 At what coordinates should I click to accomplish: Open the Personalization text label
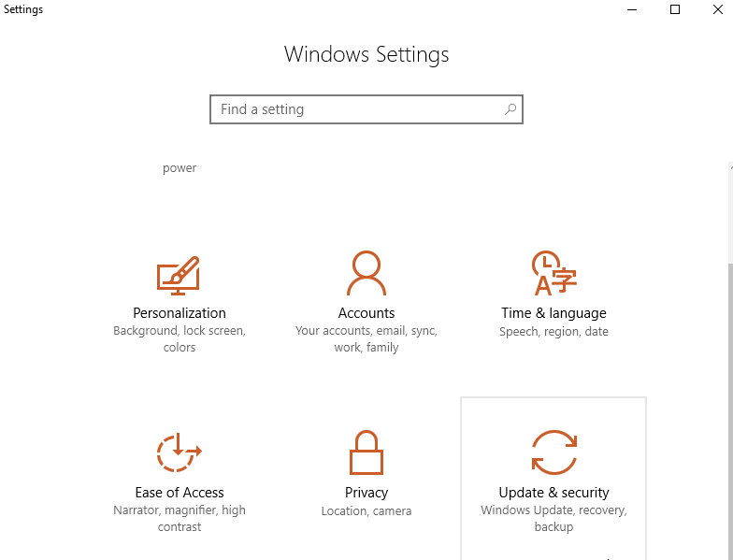(180, 313)
